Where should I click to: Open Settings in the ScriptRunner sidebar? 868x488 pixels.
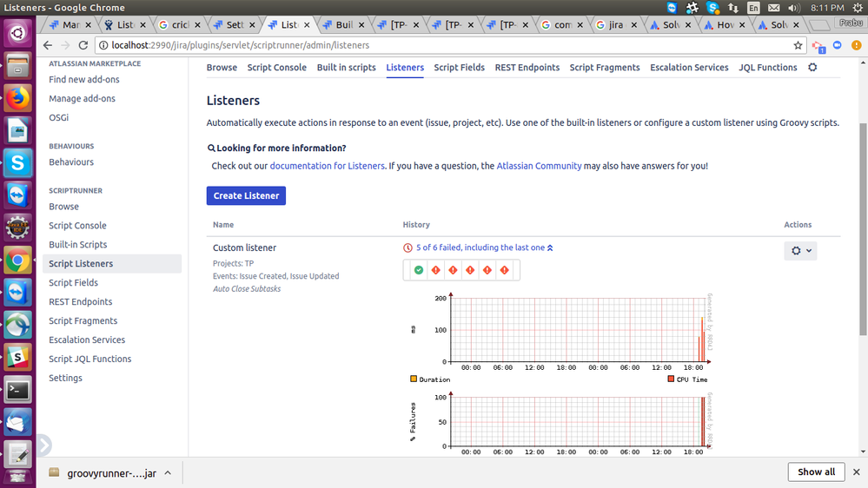65,378
